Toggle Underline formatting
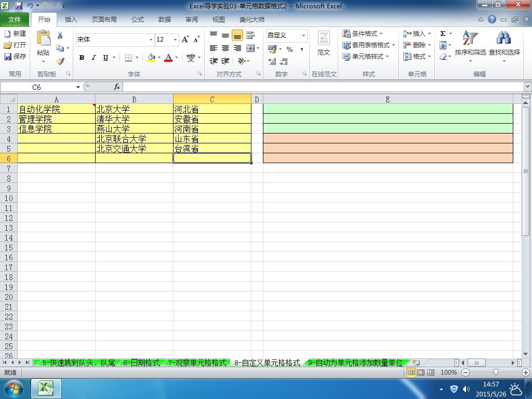This screenshot has width=532, height=399. tap(105, 58)
